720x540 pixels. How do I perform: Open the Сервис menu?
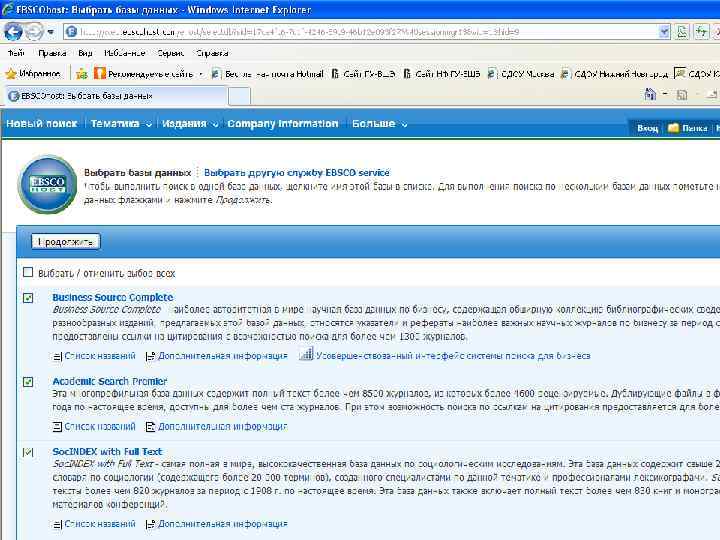[x=170, y=53]
